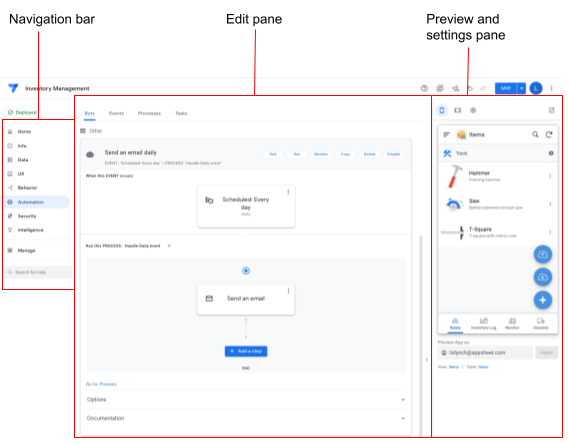Click the pane collapse arrow divider

tap(427, 360)
